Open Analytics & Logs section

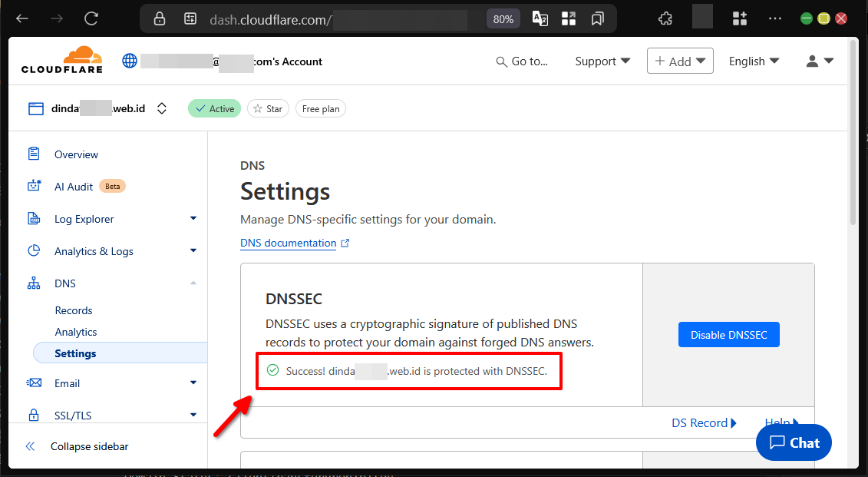(x=94, y=251)
